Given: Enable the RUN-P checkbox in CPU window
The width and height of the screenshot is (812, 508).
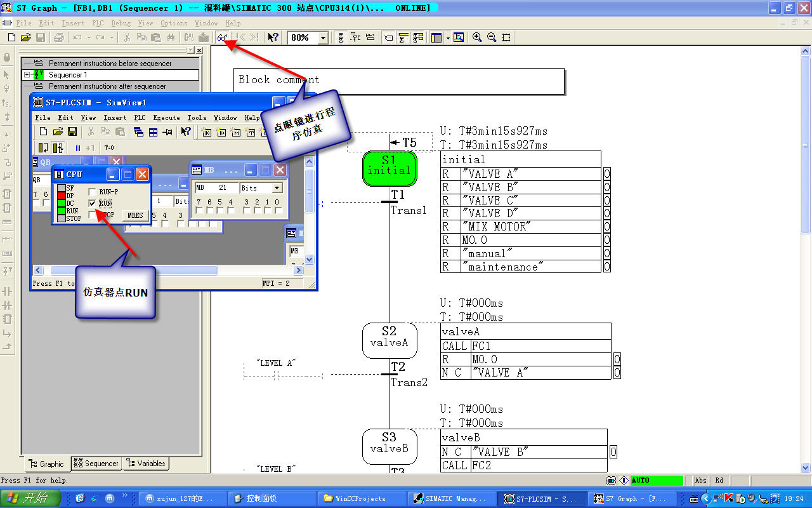Looking at the screenshot, I should coord(93,192).
